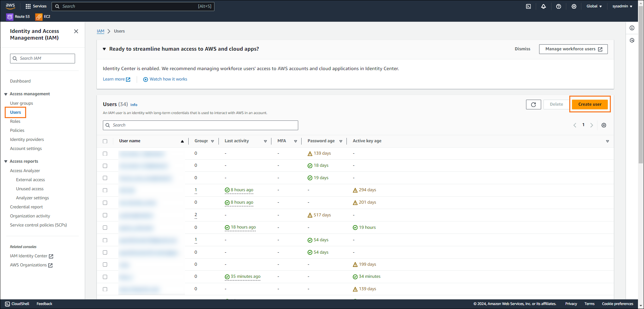Sort by User name column arrow
644x309 pixels.
[x=182, y=141]
